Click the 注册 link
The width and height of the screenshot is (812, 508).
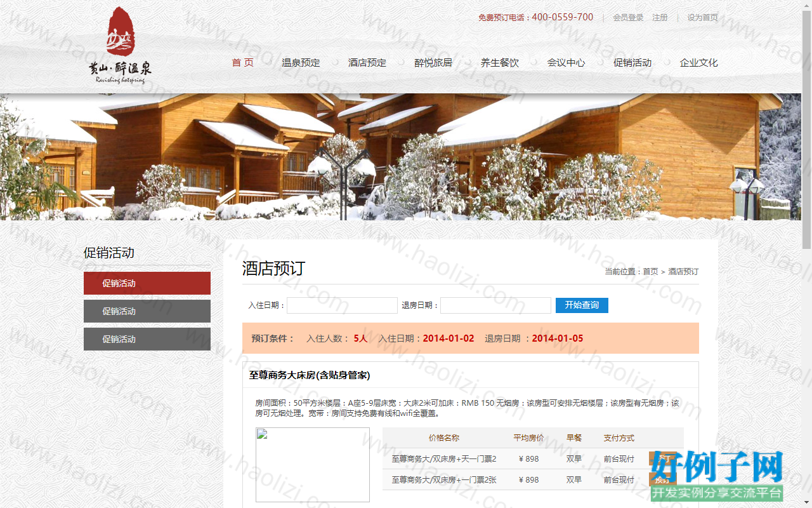click(660, 18)
